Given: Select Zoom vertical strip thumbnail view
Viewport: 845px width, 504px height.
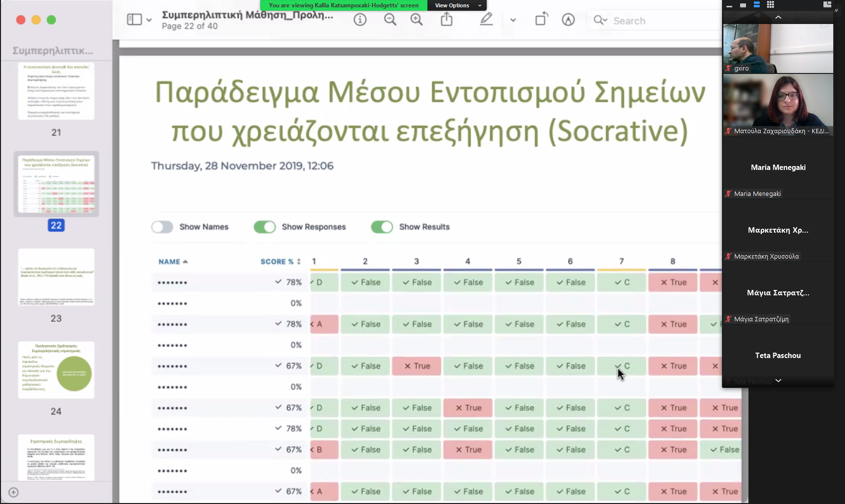Looking at the screenshot, I should (x=757, y=5).
